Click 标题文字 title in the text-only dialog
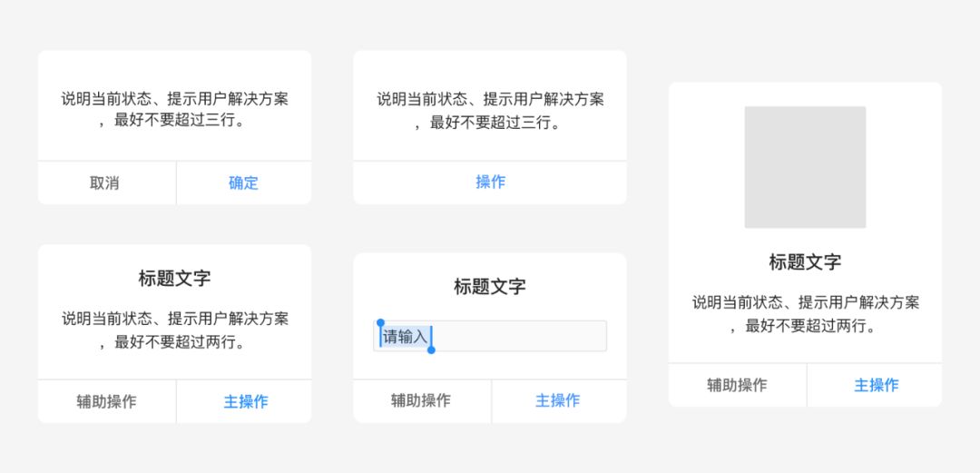The image size is (980, 473). (x=174, y=279)
